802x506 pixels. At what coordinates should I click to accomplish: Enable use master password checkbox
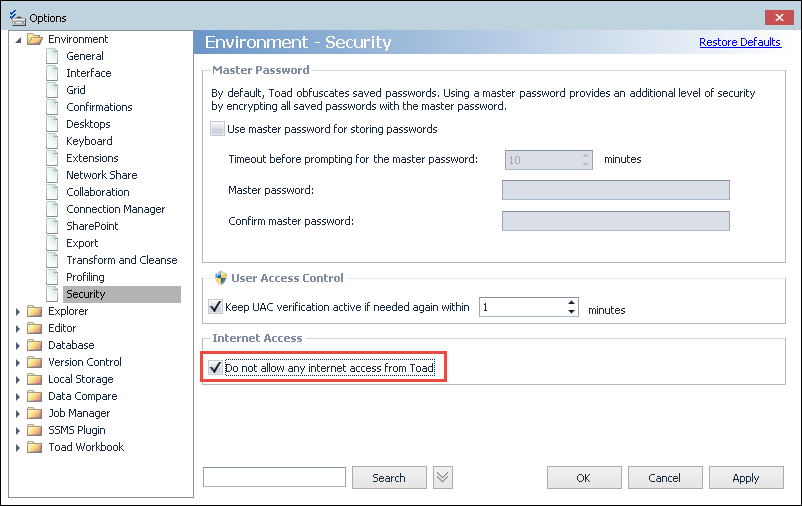click(x=217, y=129)
